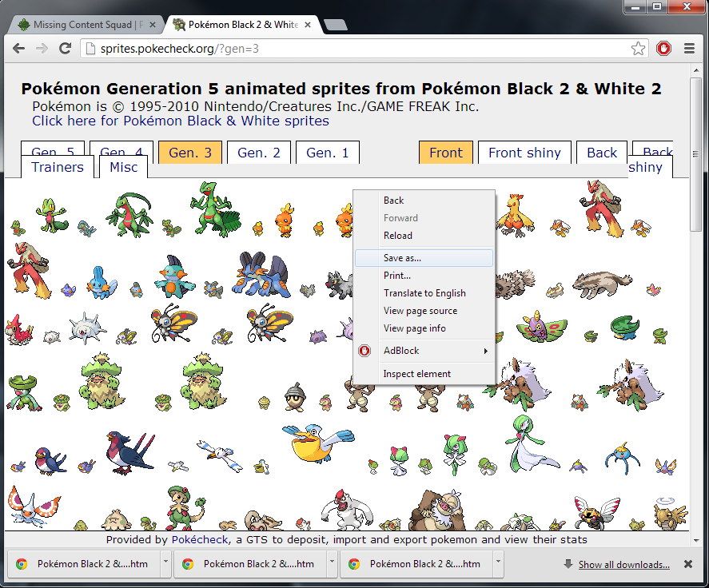This screenshot has height=588, width=709.
Task: Click the Black & White sprites link
Action: tap(180, 121)
